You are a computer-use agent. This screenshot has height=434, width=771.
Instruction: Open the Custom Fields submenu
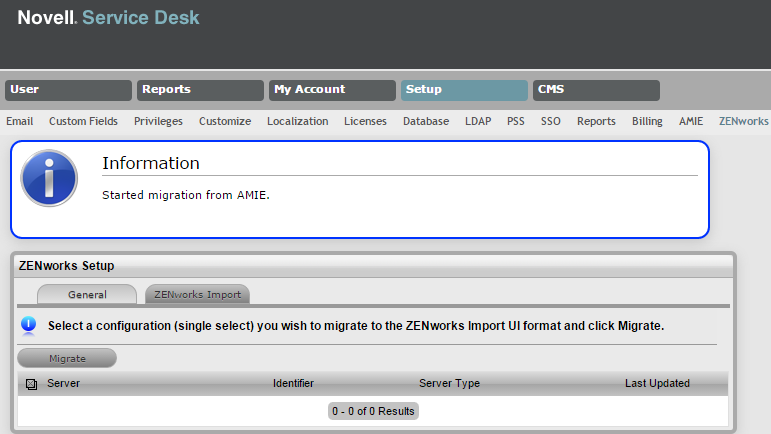coord(83,121)
